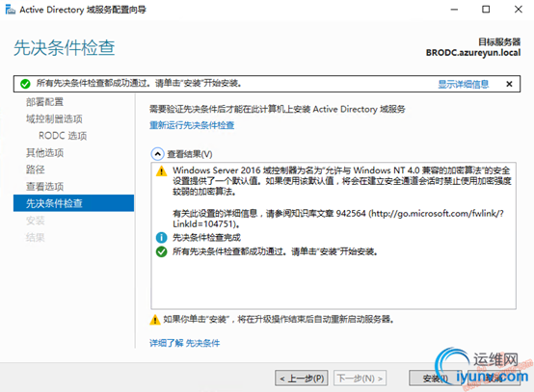
Task: Click the yellow warning icon for Windows Server 2016 message
Action: pos(161,170)
